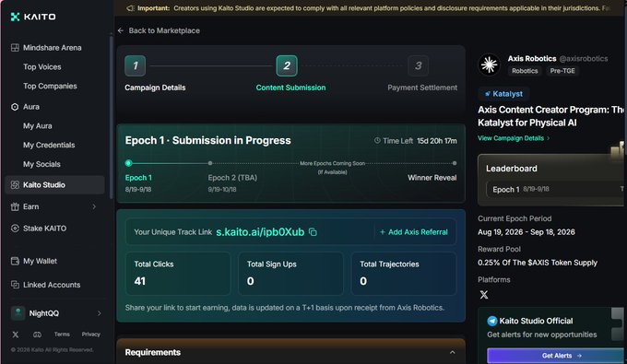Go to step 1 Campaign Details

point(136,65)
